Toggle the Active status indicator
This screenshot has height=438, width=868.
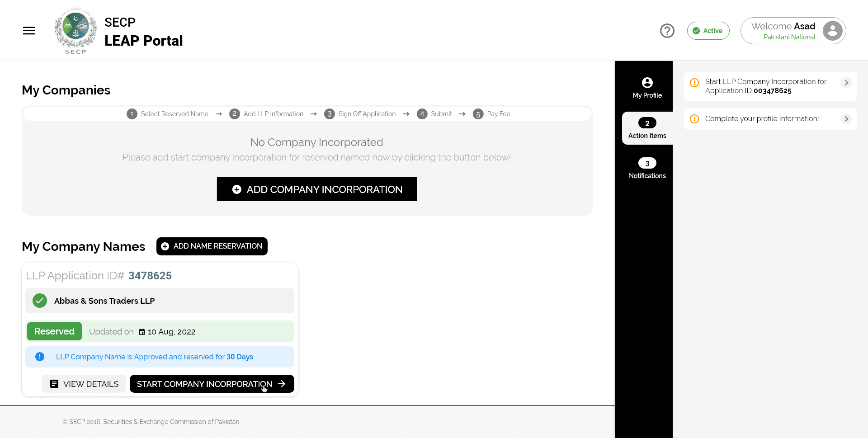(x=708, y=30)
